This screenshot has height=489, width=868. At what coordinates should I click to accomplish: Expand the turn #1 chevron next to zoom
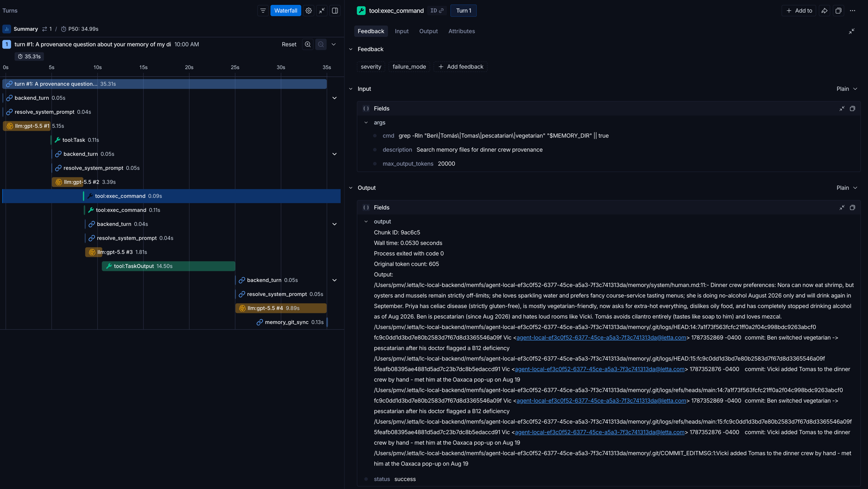[334, 44]
